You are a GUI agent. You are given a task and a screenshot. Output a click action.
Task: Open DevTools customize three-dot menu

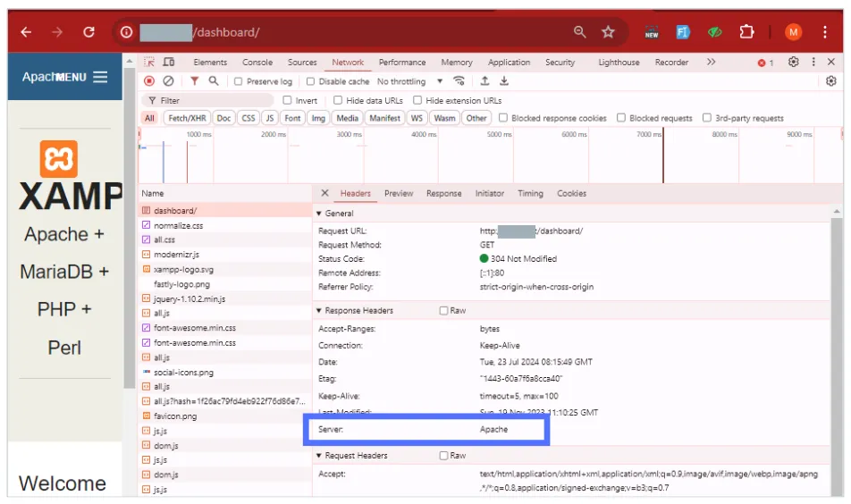813,62
